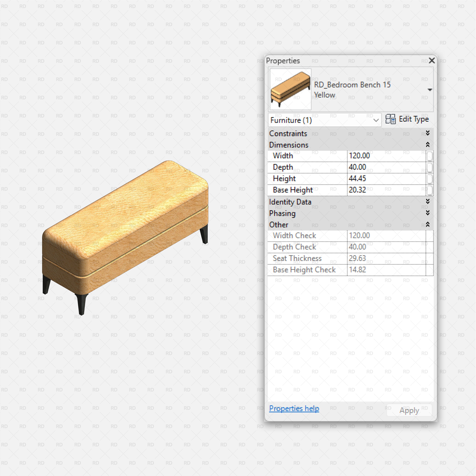Click the Properties help link
Screen dimensions: 476x476
pyautogui.click(x=294, y=408)
